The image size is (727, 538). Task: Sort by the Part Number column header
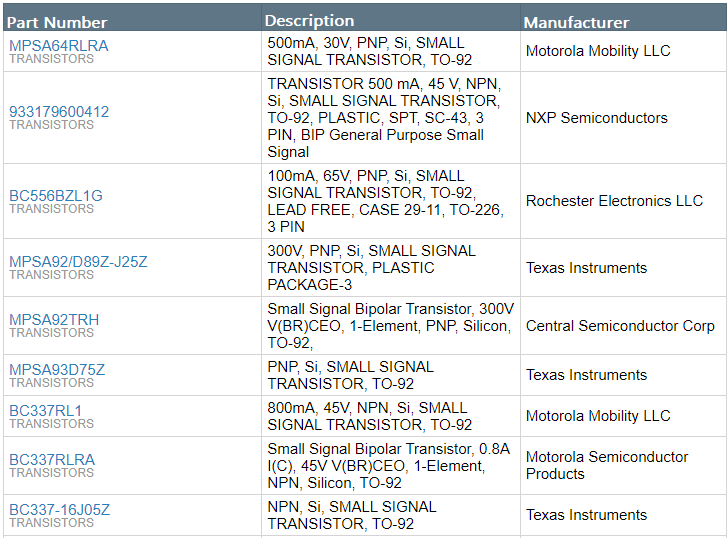[x=57, y=22]
